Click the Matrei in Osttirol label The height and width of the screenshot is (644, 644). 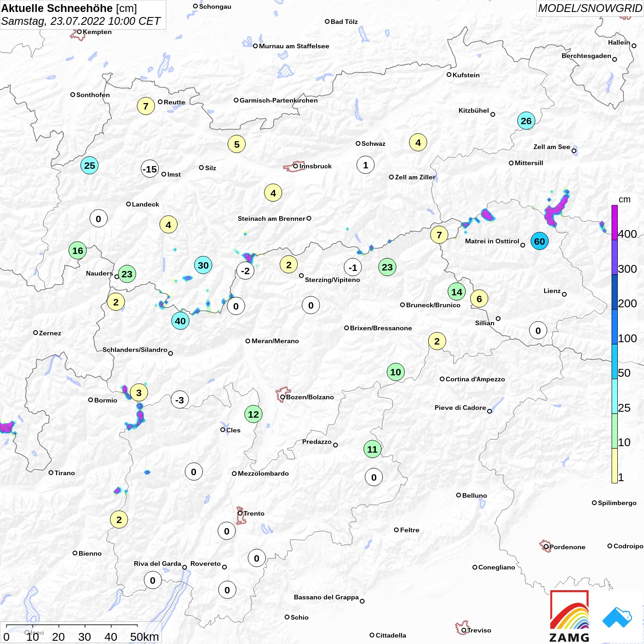(x=492, y=241)
